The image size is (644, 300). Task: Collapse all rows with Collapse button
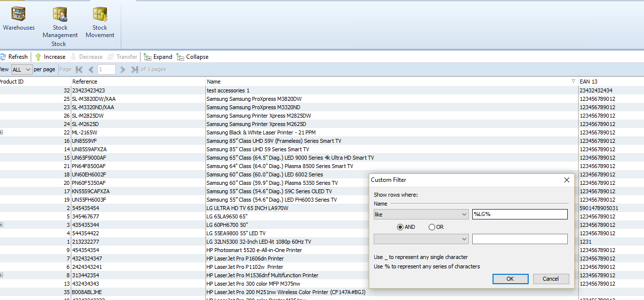[x=193, y=57]
